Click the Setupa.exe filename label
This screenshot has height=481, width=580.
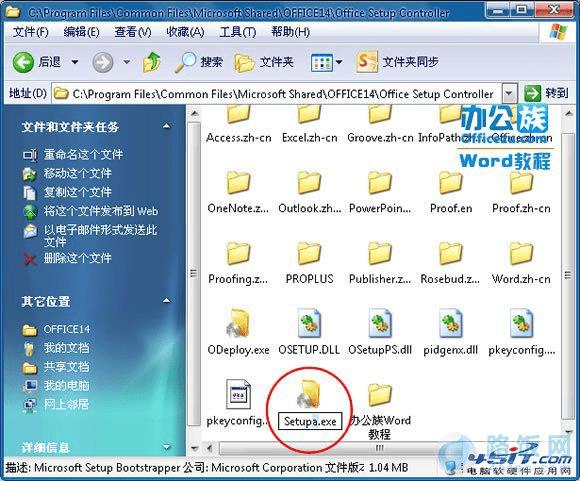[310, 421]
